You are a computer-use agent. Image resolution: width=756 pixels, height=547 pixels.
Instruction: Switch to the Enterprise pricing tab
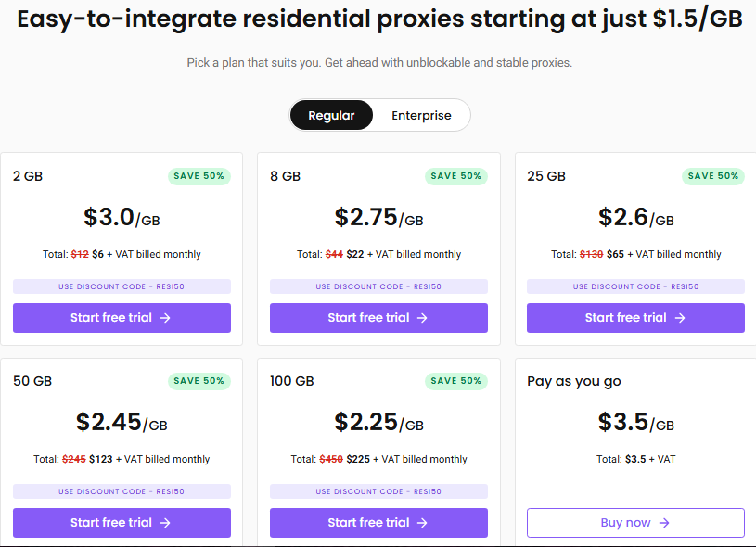tap(421, 116)
